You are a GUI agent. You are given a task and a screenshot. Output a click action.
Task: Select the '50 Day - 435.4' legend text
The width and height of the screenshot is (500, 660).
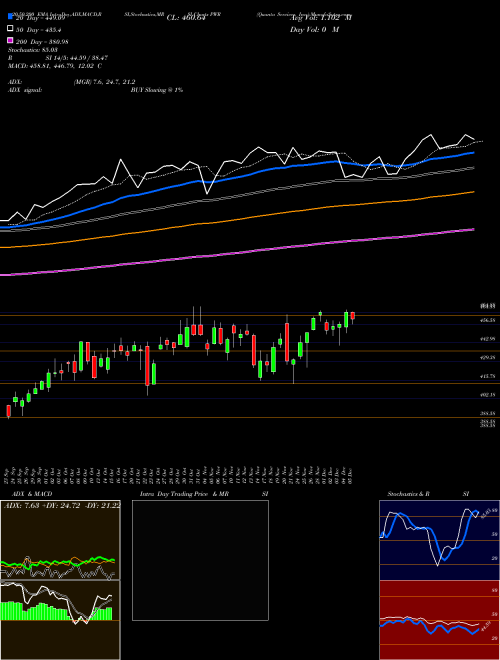pos(38,30)
